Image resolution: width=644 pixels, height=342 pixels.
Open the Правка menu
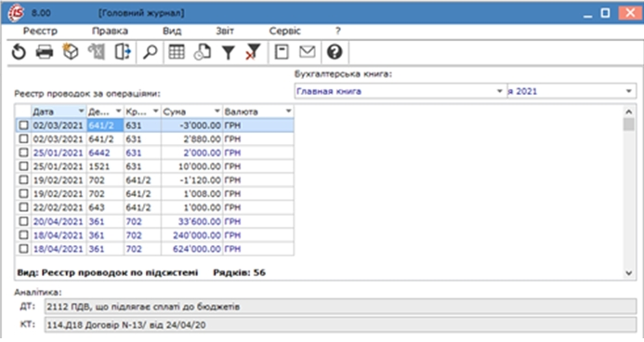coord(110,32)
